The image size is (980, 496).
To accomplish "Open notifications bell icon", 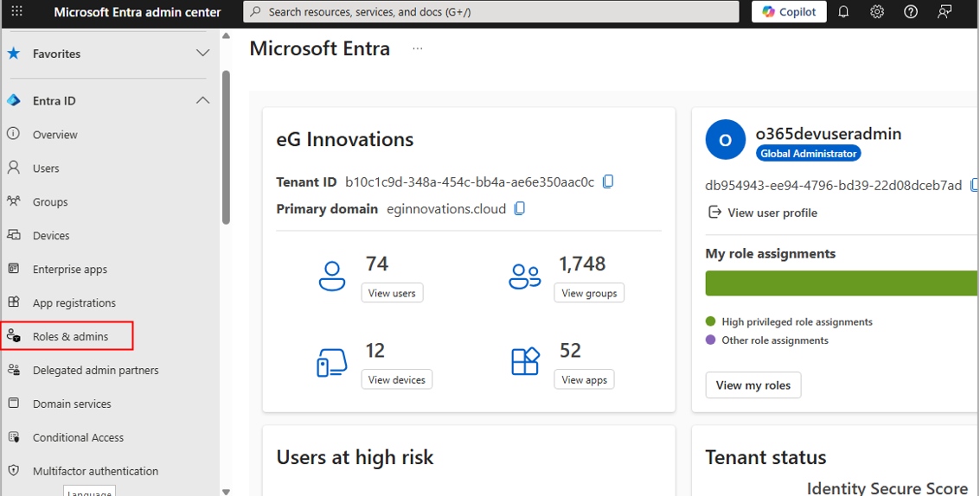I will [x=843, y=12].
